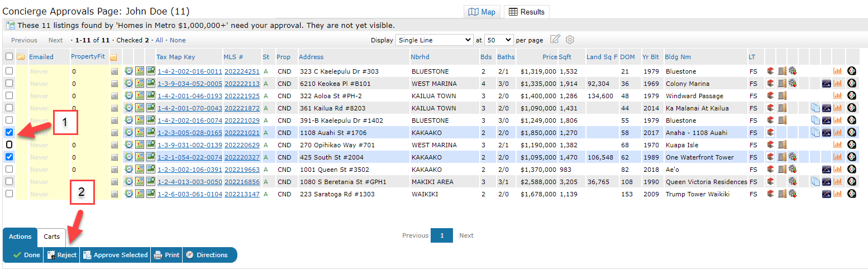Sort the table by Price column header
This screenshot has height=270, width=868.
550,57
